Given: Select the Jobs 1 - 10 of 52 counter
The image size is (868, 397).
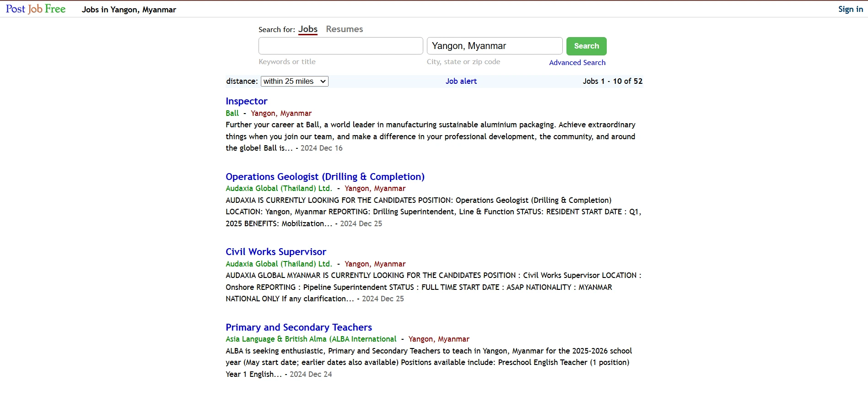Looking at the screenshot, I should click(x=613, y=81).
